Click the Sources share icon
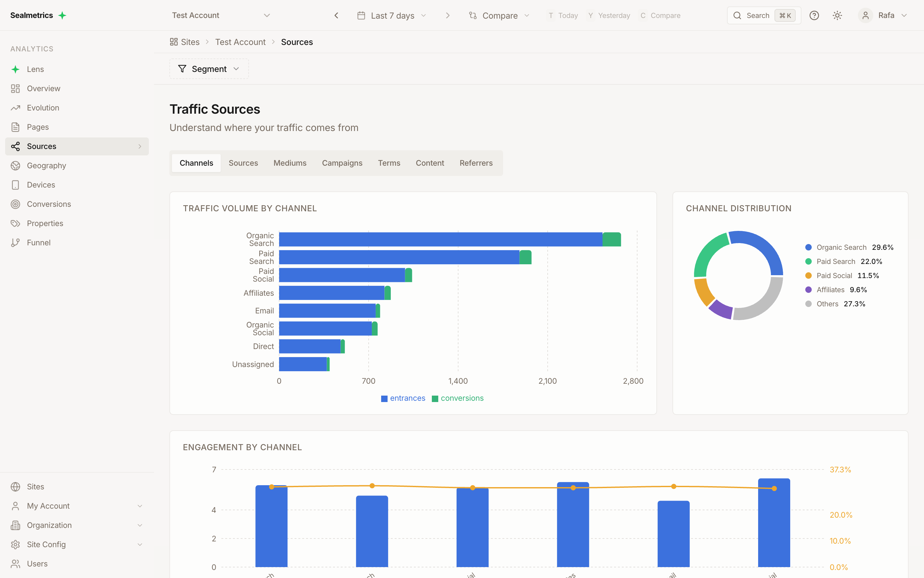The height and width of the screenshot is (578, 924). (x=15, y=146)
